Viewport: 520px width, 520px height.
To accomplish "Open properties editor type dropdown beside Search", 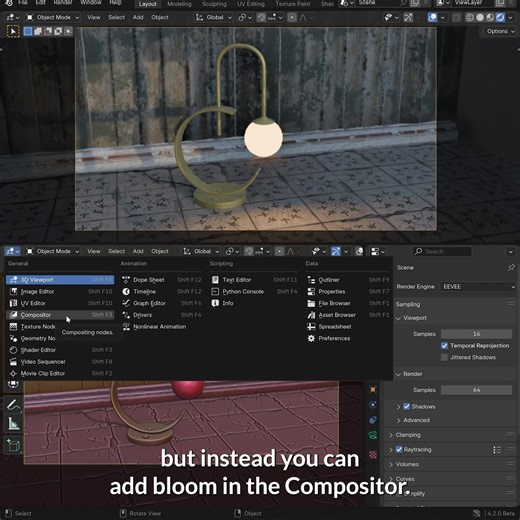I will pyautogui.click(x=378, y=251).
